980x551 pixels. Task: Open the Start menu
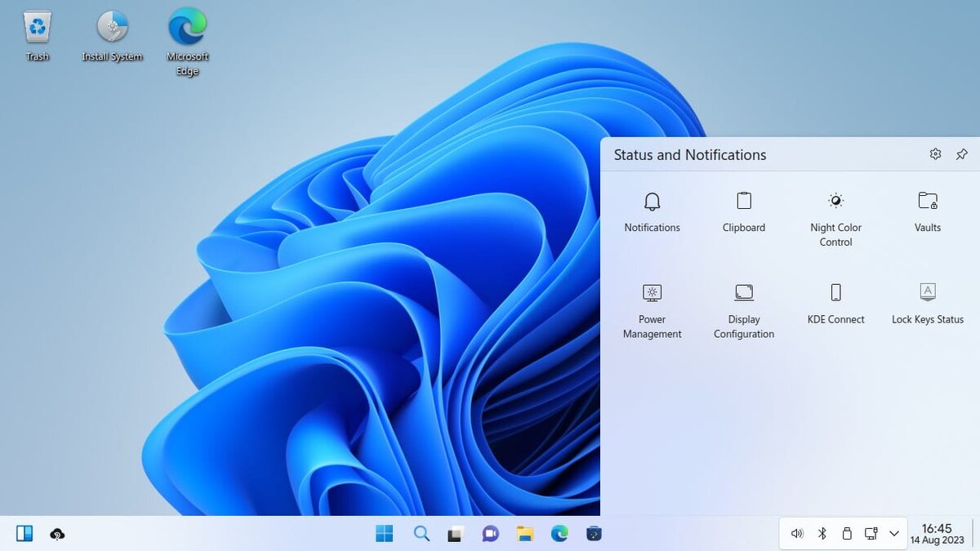[x=385, y=534]
